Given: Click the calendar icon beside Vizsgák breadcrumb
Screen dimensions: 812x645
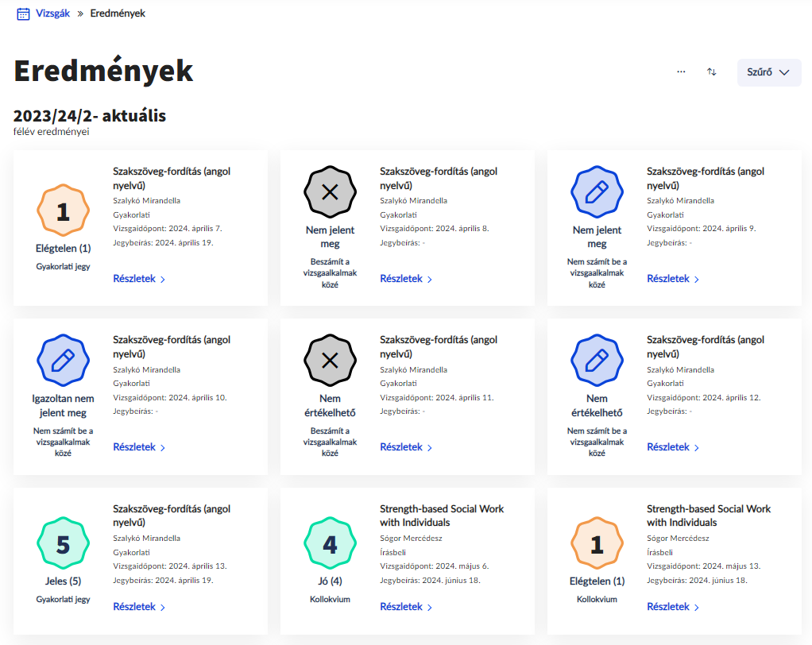Looking at the screenshot, I should pos(23,14).
